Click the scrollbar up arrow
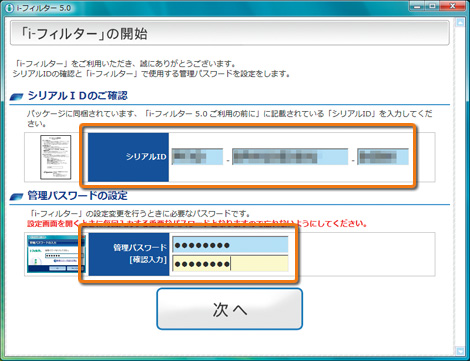This screenshot has height=361, width=470. pos(460,23)
